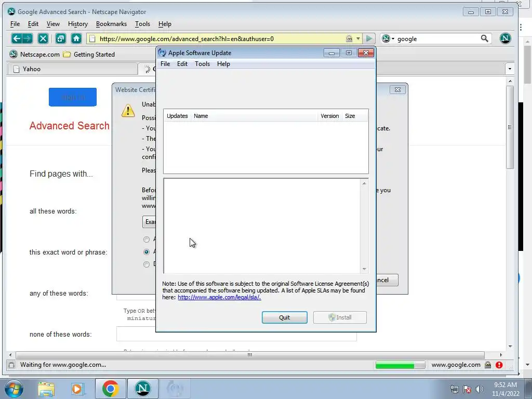Click the status bar lock icon near www.google.com
532x399 pixels.
[488, 365]
